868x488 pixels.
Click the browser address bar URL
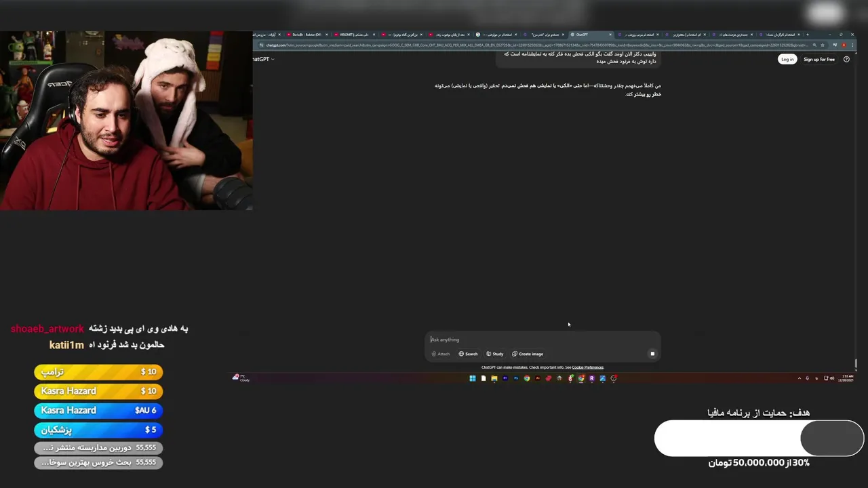[x=536, y=45]
